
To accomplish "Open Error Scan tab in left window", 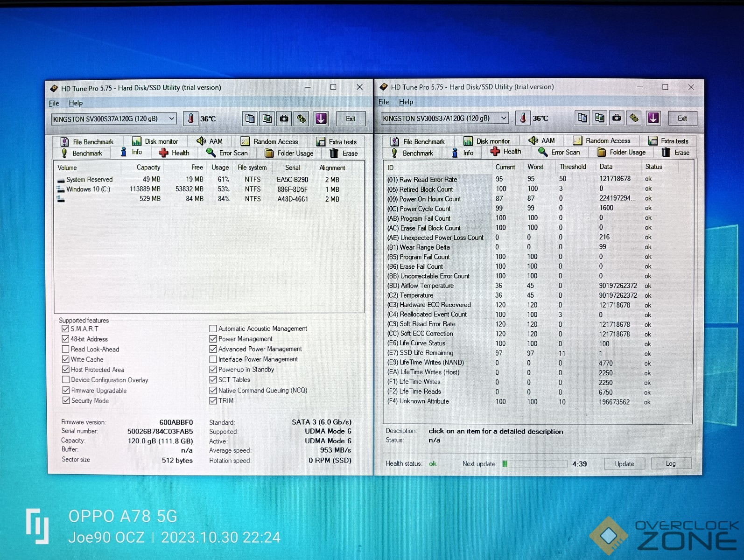I will 227,153.
